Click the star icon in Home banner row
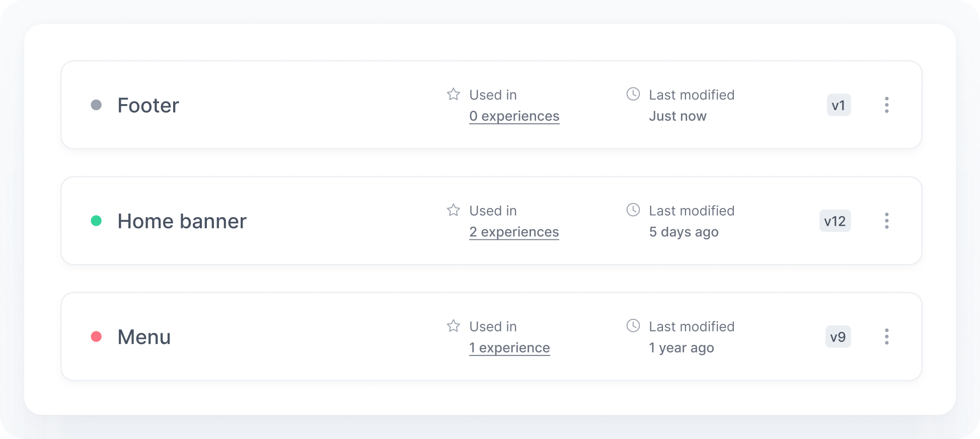 click(454, 210)
